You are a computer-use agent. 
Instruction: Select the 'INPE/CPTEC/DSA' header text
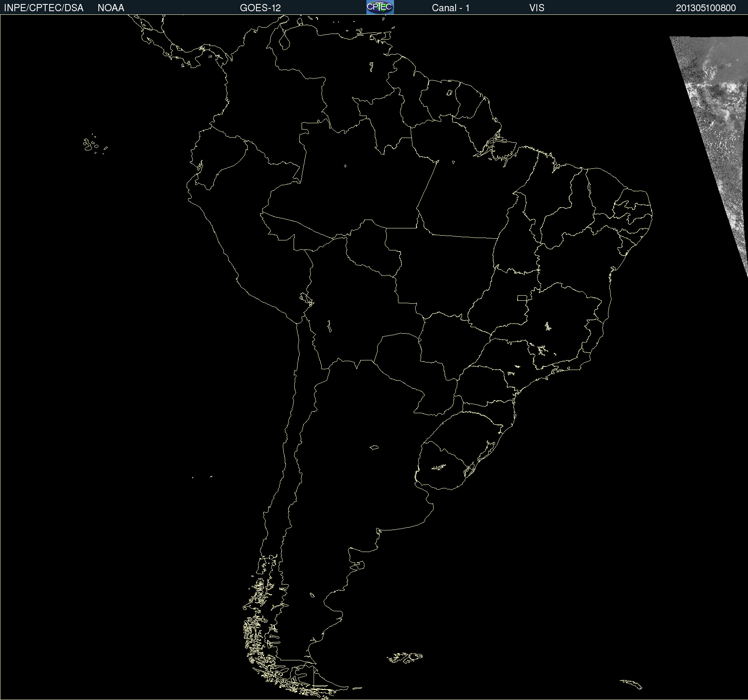[x=44, y=8]
